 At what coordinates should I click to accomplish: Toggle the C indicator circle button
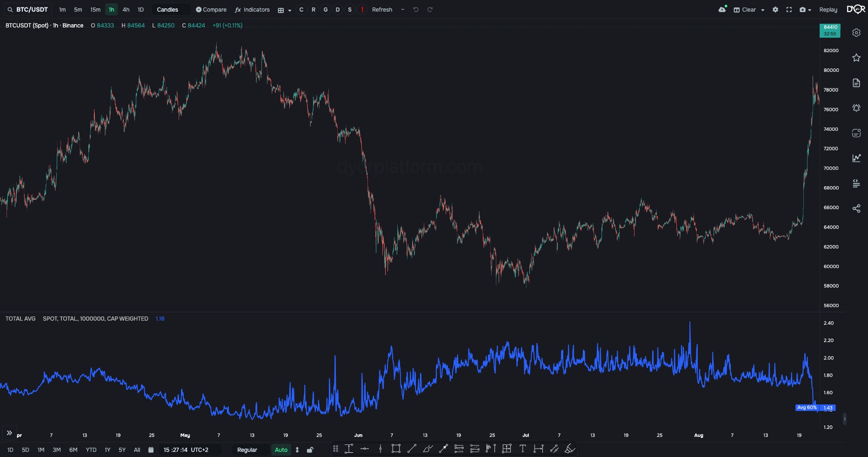[301, 9]
